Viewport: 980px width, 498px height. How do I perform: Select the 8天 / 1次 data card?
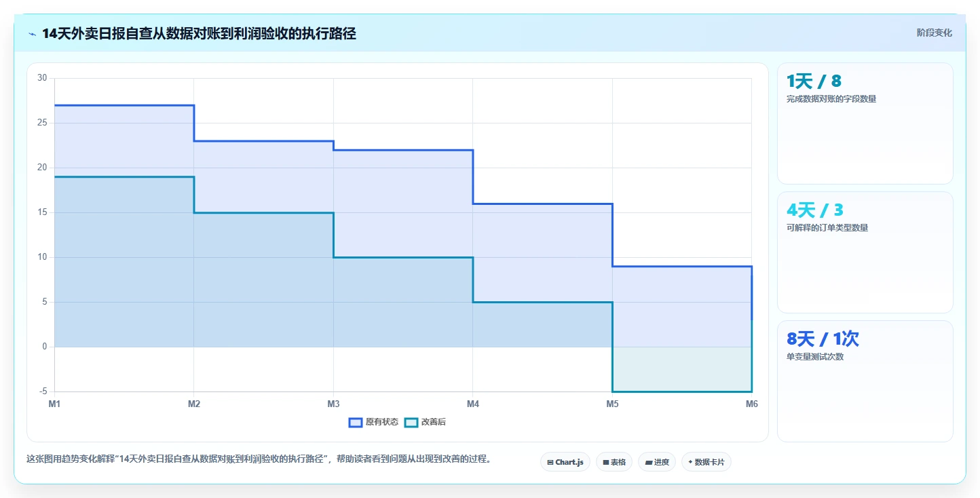click(865, 381)
